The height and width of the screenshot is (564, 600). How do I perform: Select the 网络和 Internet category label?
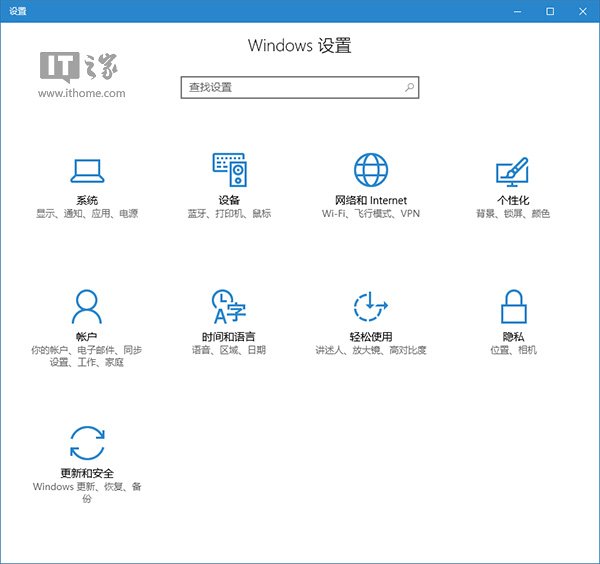pos(371,200)
